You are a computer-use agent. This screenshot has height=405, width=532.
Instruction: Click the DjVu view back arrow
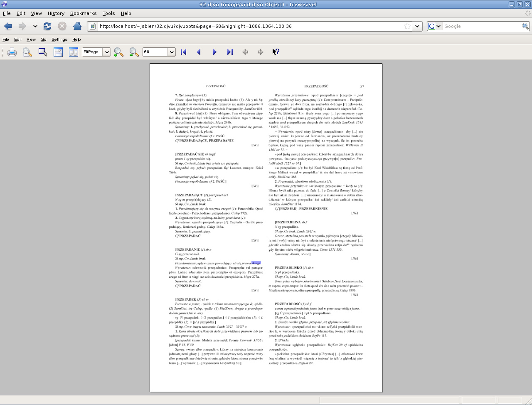click(245, 52)
